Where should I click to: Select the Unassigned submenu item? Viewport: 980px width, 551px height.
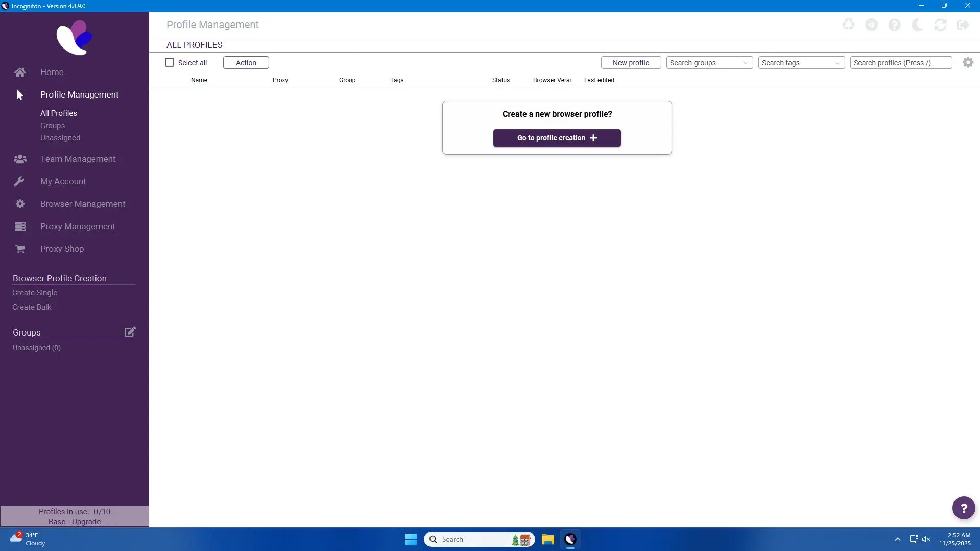click(x=60, y=138)
